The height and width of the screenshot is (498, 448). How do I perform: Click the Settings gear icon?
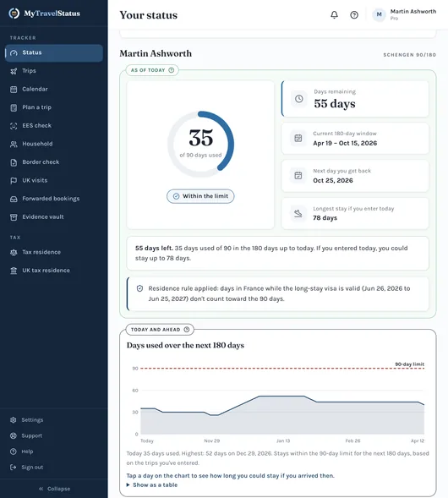point(13,420)
